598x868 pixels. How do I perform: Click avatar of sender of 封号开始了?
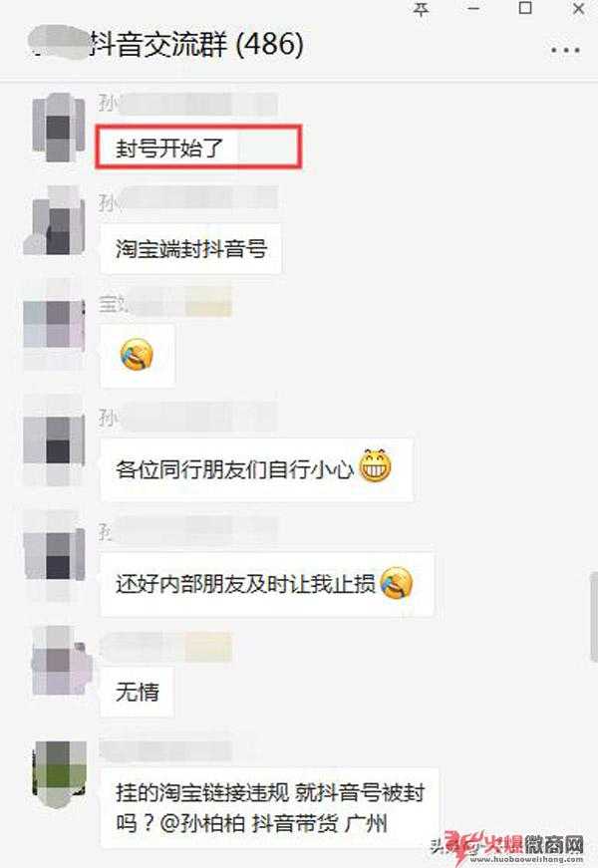(x=58, y=128)
